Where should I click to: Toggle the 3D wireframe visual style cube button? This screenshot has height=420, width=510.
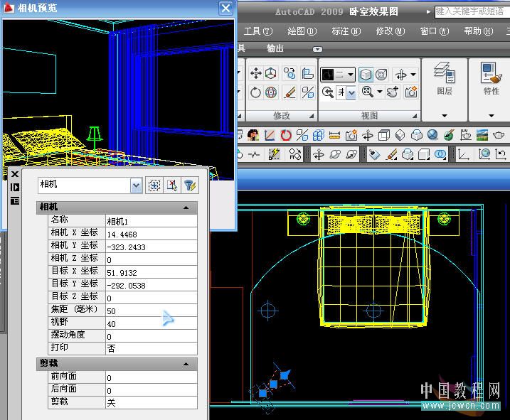pos(366,74)
